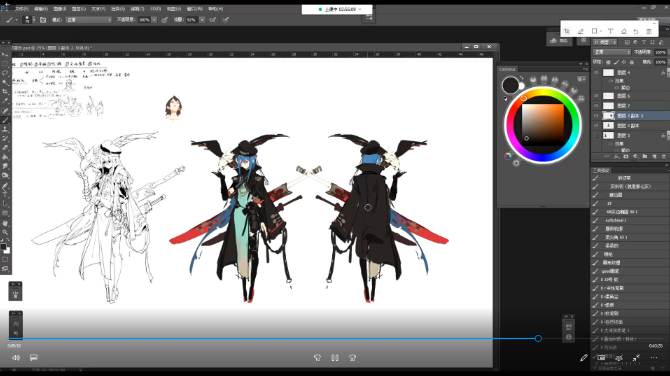Pick a shade in Coolorus color square
The height and width of the screenshot is (376, 670).
point(543,125)
